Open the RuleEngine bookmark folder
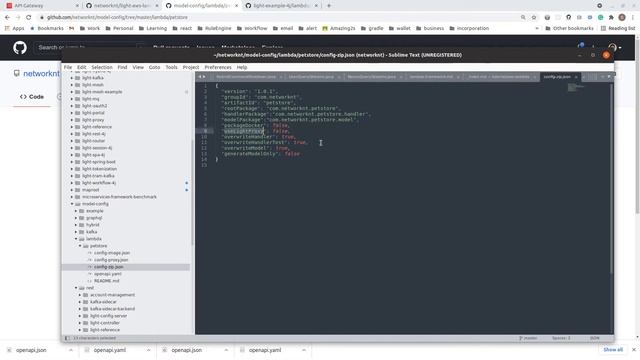This screenshot has height=360, width=640. (x=214, y=28)
